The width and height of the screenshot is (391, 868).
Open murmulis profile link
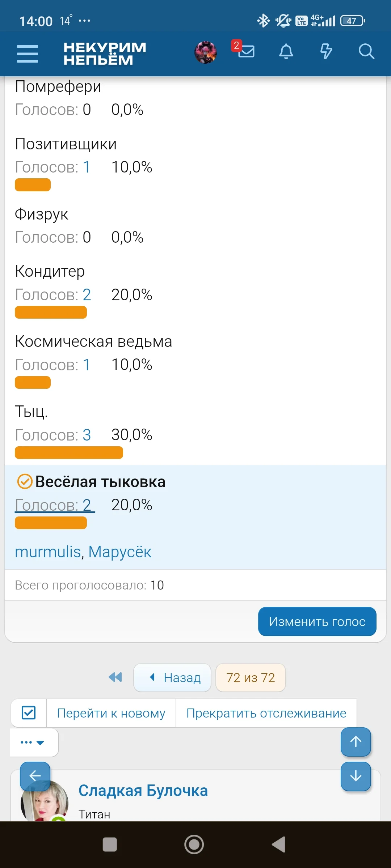(48, 552)
